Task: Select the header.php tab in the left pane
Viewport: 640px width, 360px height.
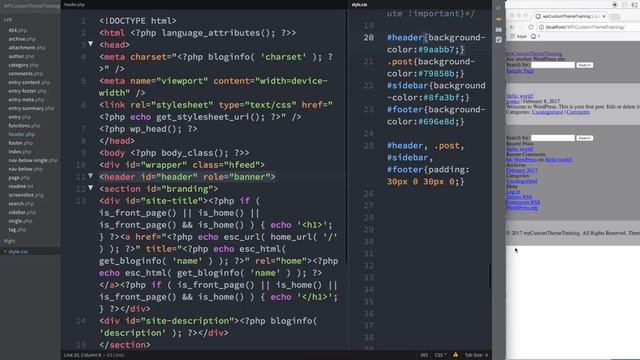Action: (74, 4)
